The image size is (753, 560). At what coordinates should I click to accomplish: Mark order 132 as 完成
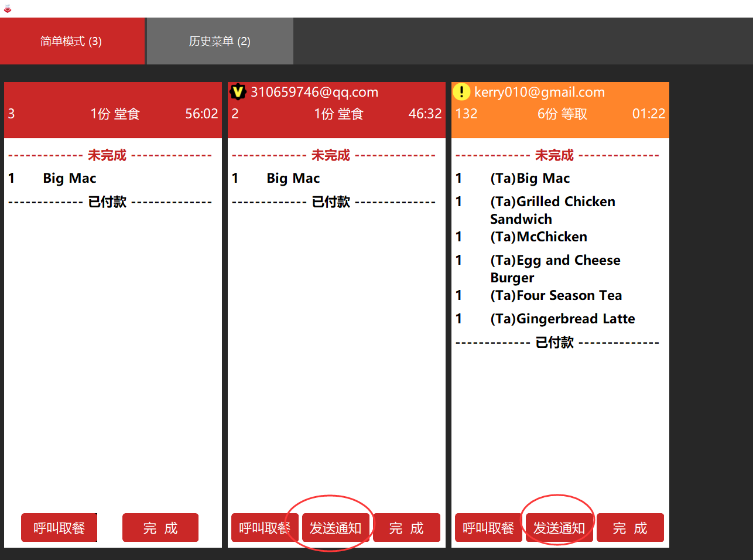pyautogui.click(x=630, y=528)
